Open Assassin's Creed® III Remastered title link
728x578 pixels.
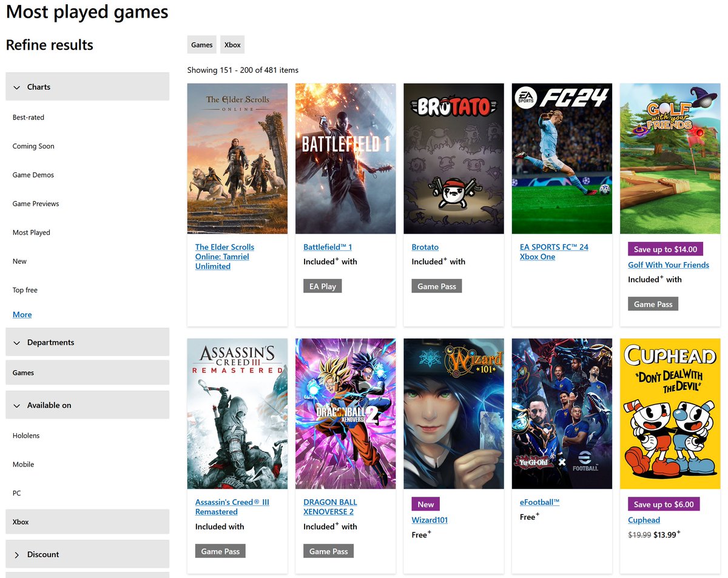click(x=232, y=507)
